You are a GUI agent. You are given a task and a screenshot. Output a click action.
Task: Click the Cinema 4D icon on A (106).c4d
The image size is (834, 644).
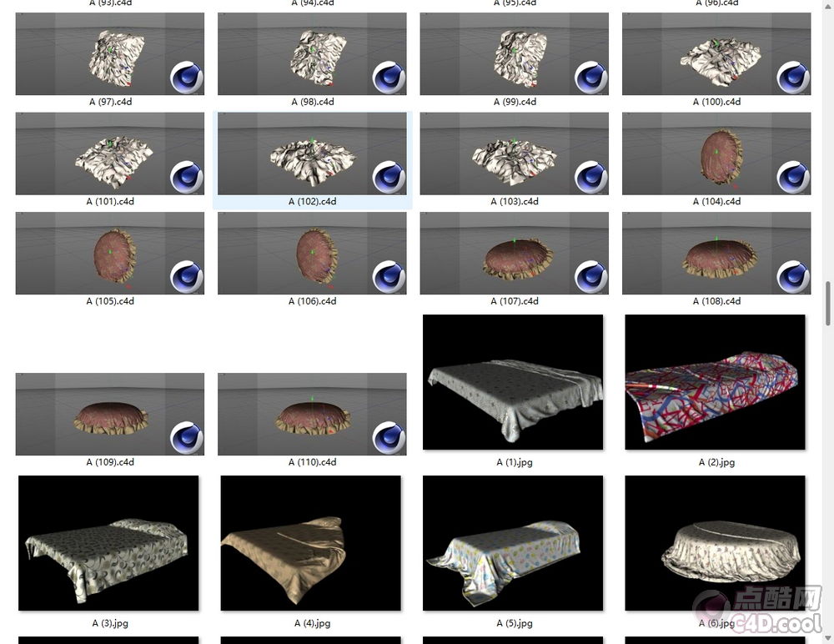pos(389,277)
